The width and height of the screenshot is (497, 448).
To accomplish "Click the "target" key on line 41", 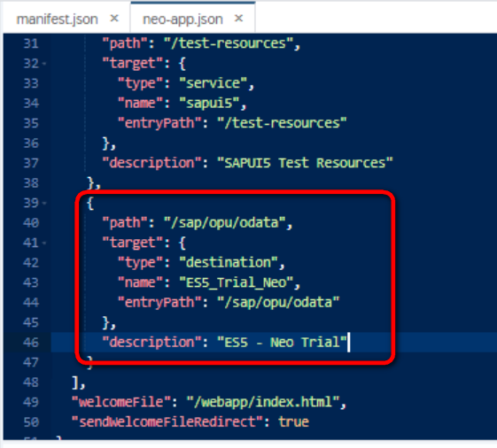I will pyautogui.click(x=133, y=243).
